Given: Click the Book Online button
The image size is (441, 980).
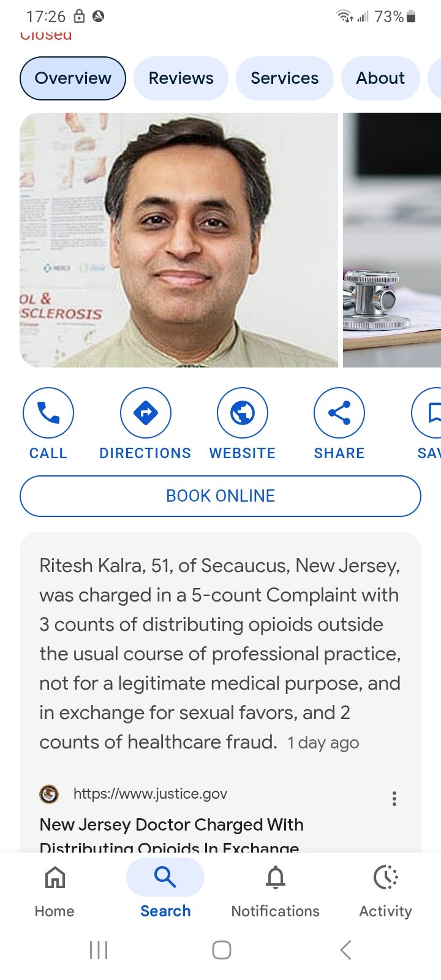Looking at the screenshot, I should tap(221, 496).
